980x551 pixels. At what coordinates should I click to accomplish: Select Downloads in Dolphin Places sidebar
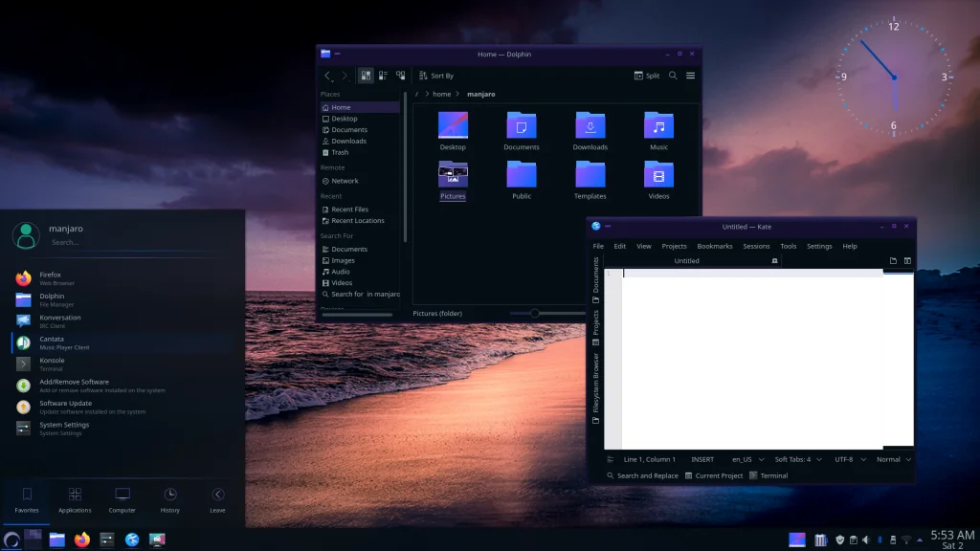pos(348,141)
